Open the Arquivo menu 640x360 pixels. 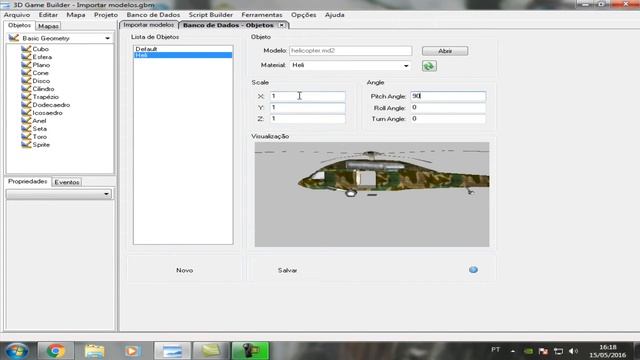17,15
